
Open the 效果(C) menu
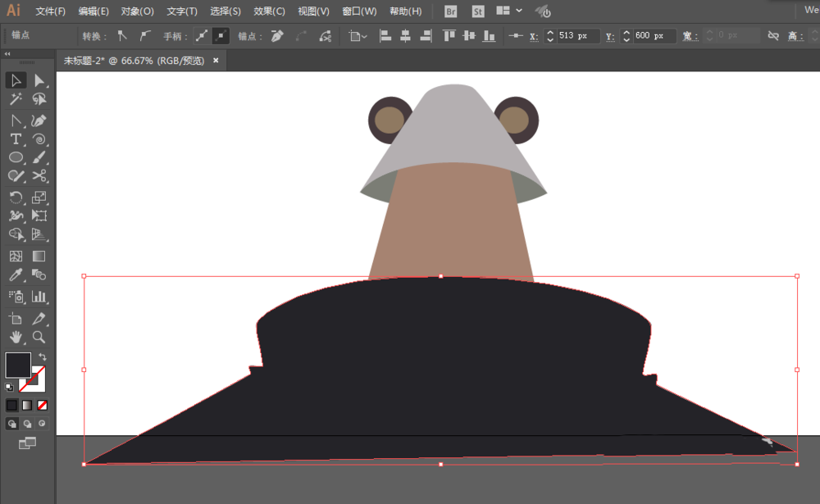click(x=269, y=11)
